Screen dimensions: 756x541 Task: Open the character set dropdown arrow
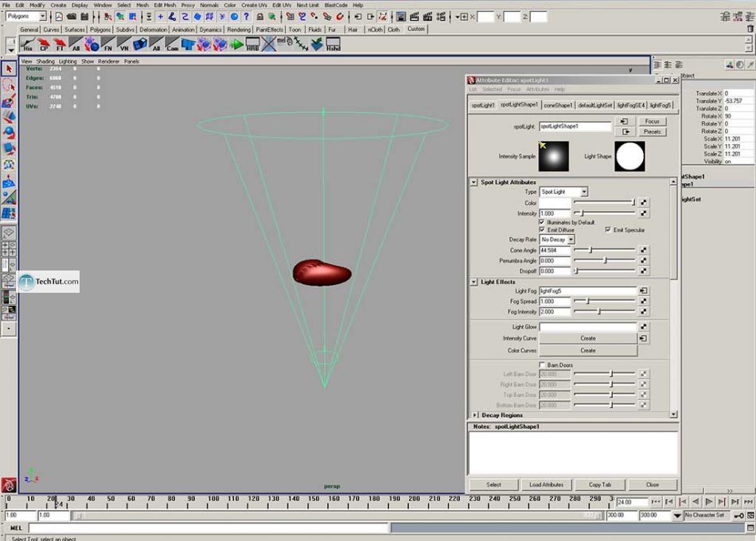pos(677,516)
